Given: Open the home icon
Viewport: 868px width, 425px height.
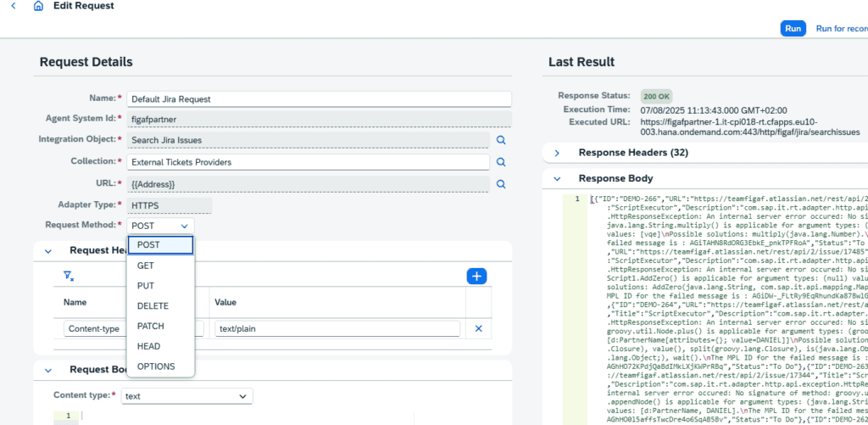Looking at the screenshot, I should pos(38,6).
